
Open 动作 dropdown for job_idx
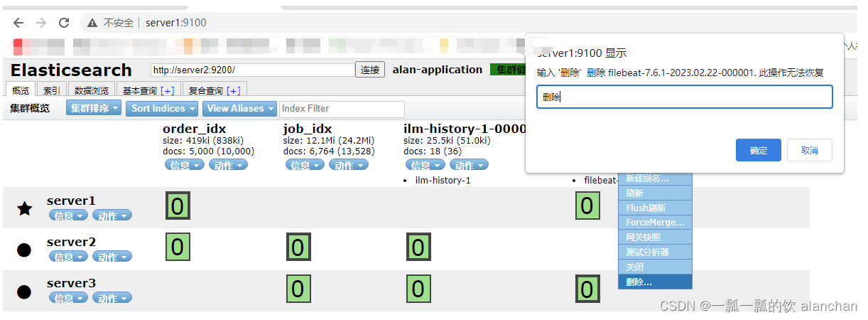[x=349, y=165]
